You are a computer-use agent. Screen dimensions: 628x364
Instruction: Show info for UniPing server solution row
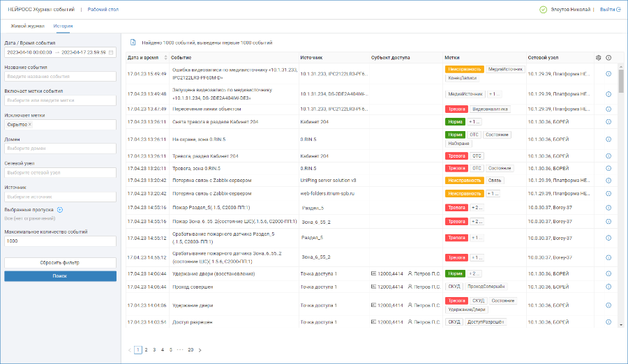pos(608,181)
